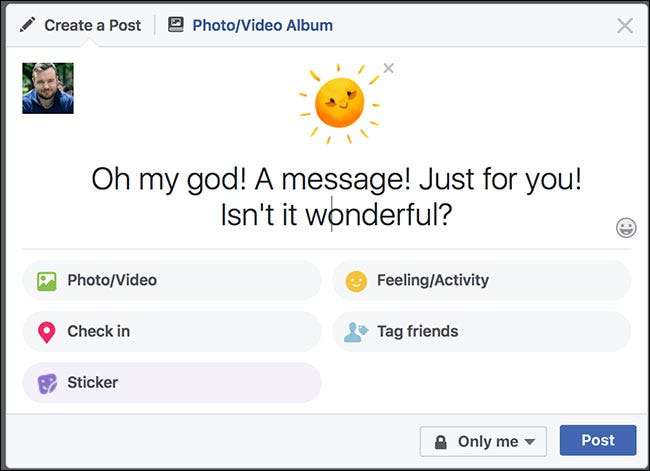Click the pencil icon beside Create a Post
This screenshot has width=650, height=471.
click(x=27, y=25)
